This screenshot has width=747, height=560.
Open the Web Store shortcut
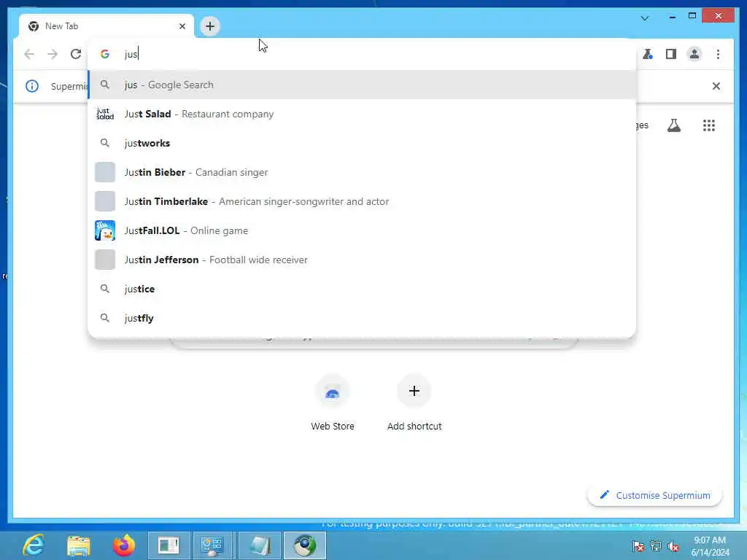point(333,402)
